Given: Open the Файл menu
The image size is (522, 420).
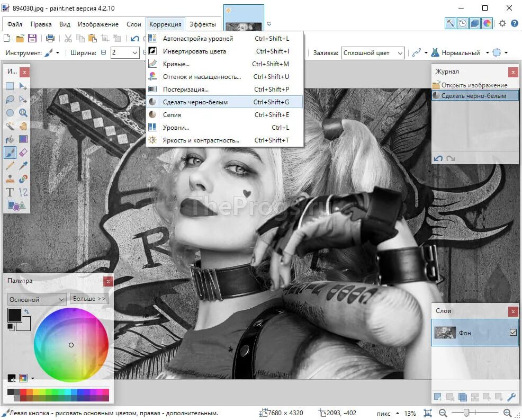Looking at the screenshot, I should (x=15, y=24).
